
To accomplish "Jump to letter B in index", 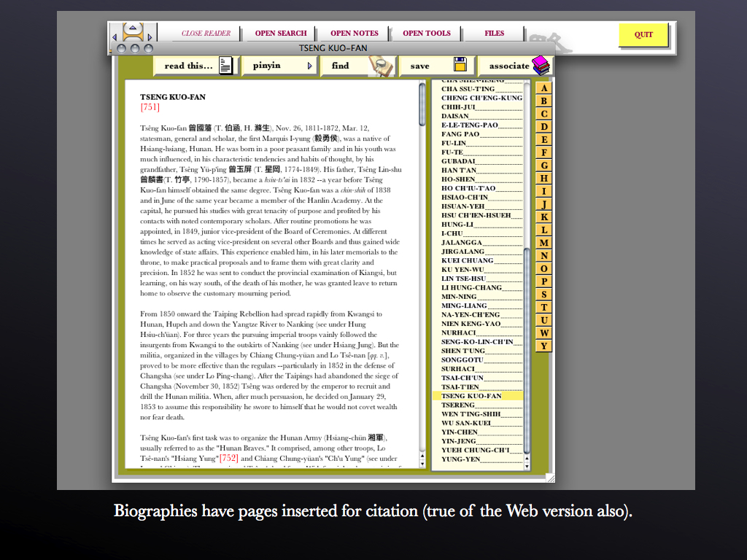I will (x=543, y=101).
